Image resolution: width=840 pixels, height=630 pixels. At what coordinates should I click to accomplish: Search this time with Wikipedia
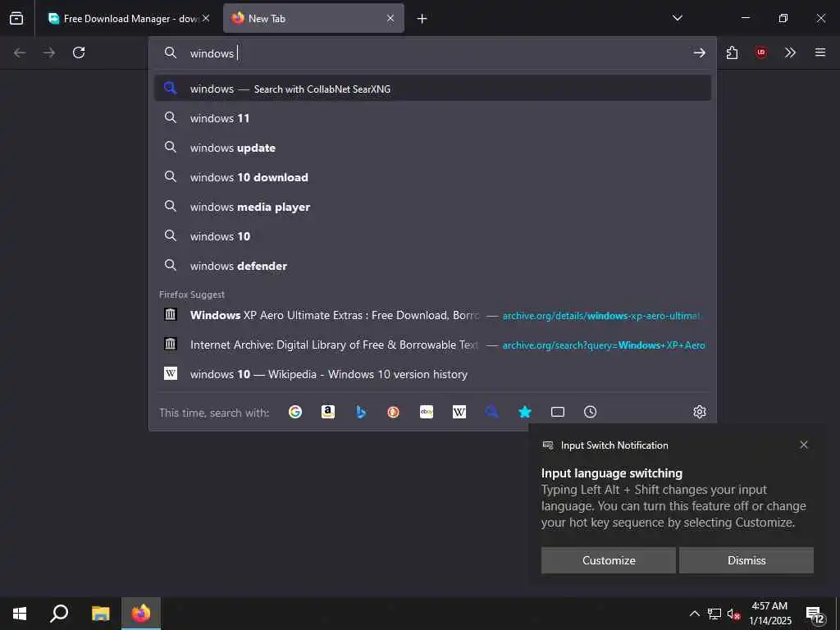pyautogui.click(x=459, y=412)
